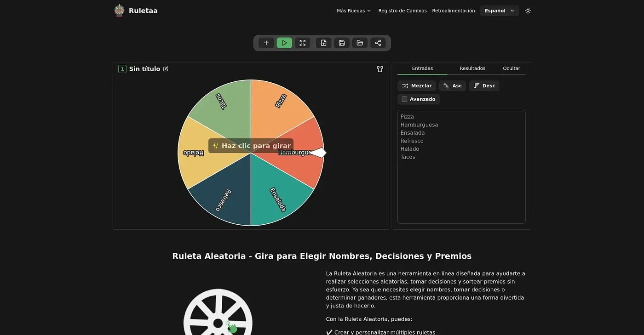Viewport: 644px width, 335px height.
Task: Click the 'Pizza' entry in list
Action: click(x=407, y=117)
